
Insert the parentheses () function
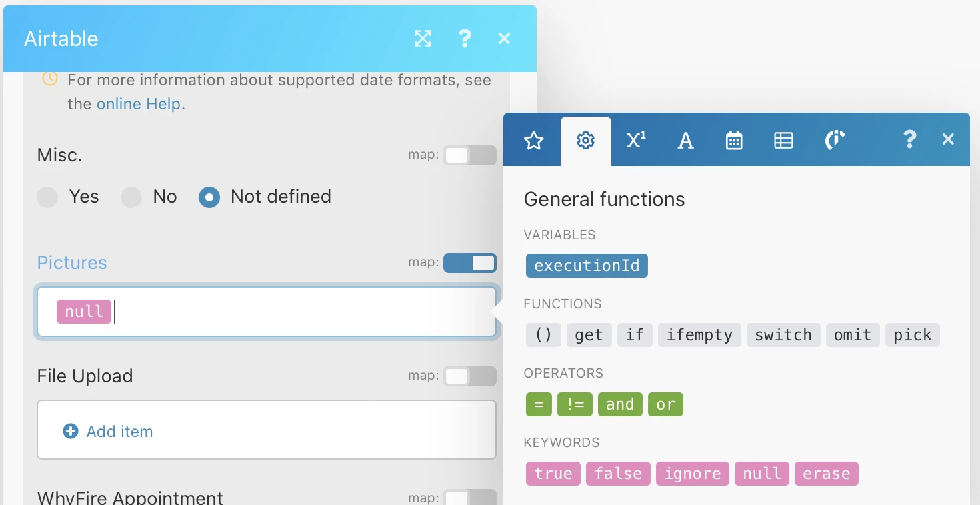(543, 335)
